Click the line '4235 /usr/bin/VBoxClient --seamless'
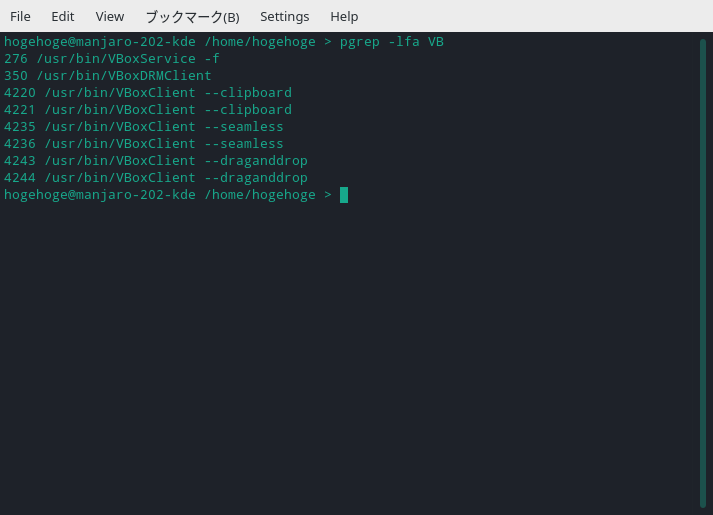The width and height of the screenshot is (713, 515). point(144,127)
